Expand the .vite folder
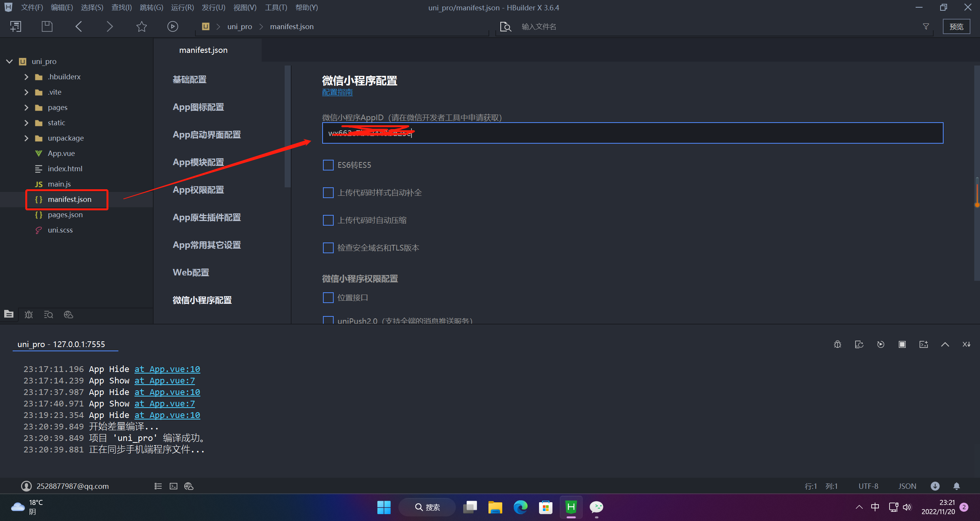The width and height of the screenshot is (980, 521). point(26,92)
